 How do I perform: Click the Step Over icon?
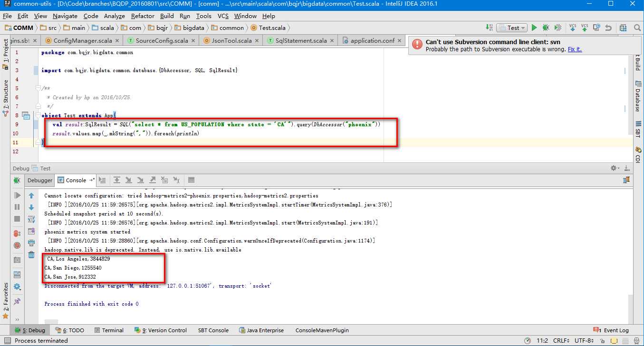coord(117,180)
